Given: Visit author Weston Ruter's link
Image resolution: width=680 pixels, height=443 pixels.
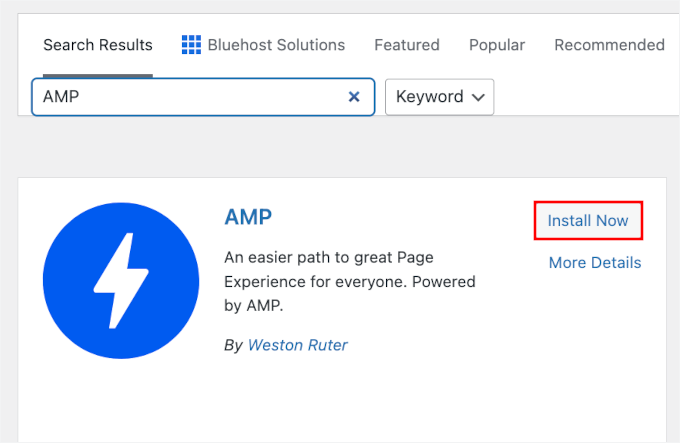Looking at the screenshot, I should pyautogui.click(x=298, y=345).
